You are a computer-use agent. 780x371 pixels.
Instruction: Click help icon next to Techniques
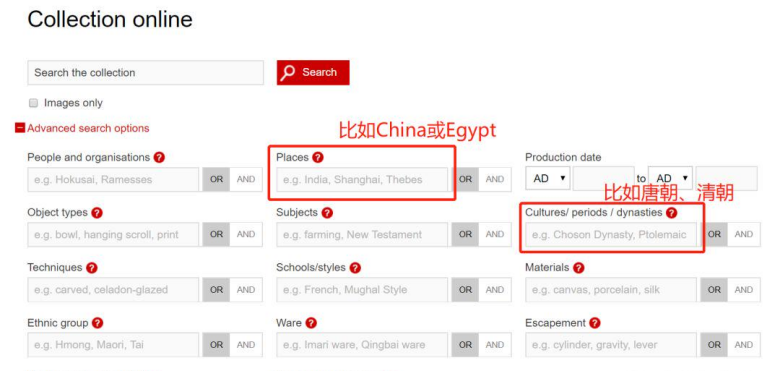[91, 268]
